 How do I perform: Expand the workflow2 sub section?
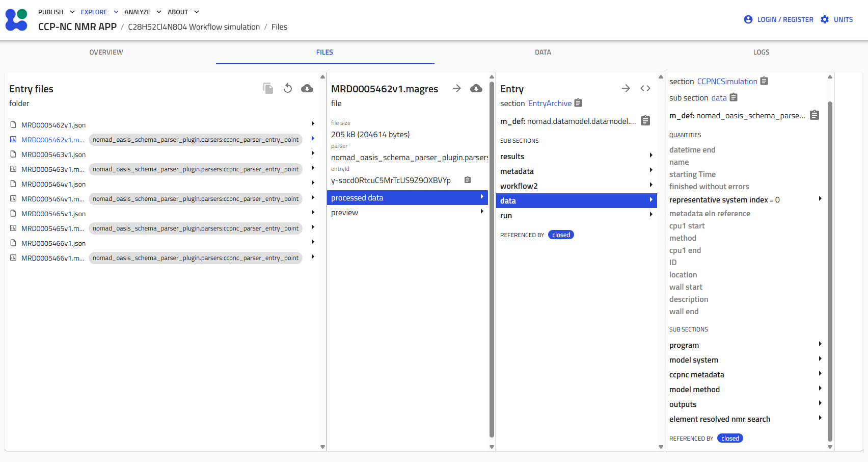pyautogui.click(x=577, y=186)
